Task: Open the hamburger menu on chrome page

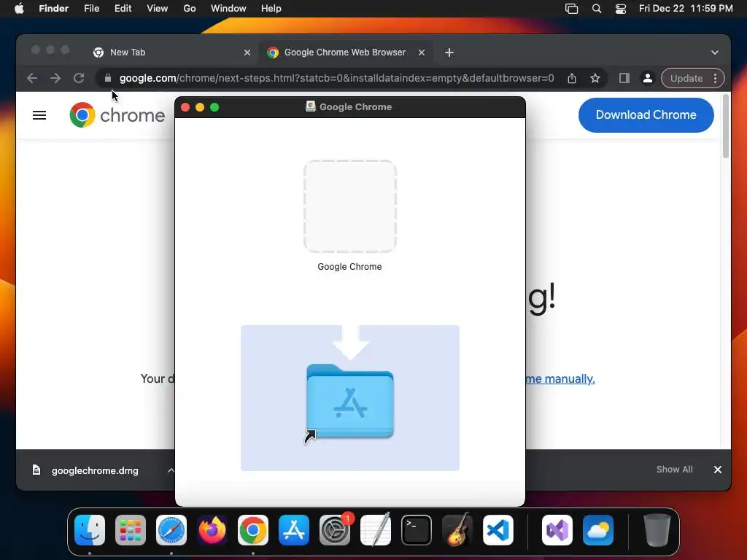Action: [x=39, y=115]
